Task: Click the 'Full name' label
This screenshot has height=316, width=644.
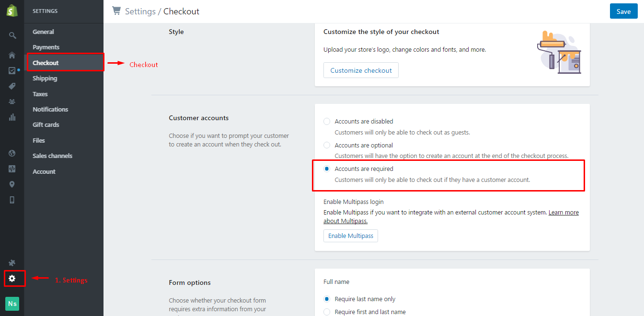Action: point(336,282)
